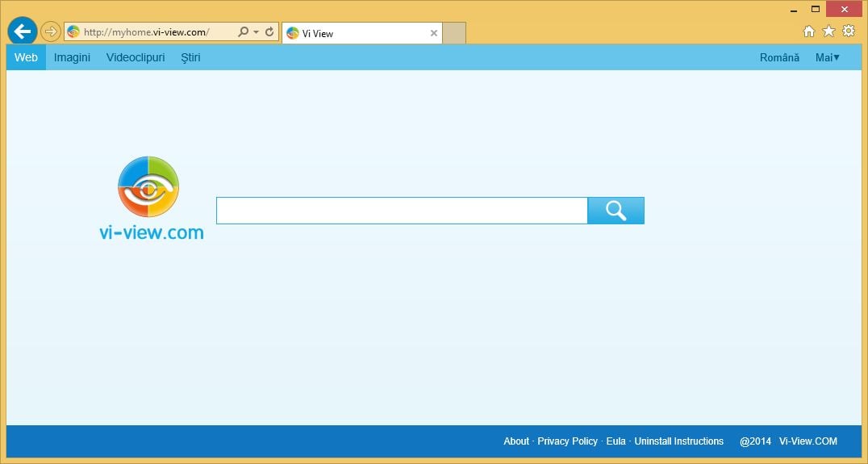Viewport: 868px width, 464px height.
Task: Open a new blank tab
Action: click(x=454, y=33)
